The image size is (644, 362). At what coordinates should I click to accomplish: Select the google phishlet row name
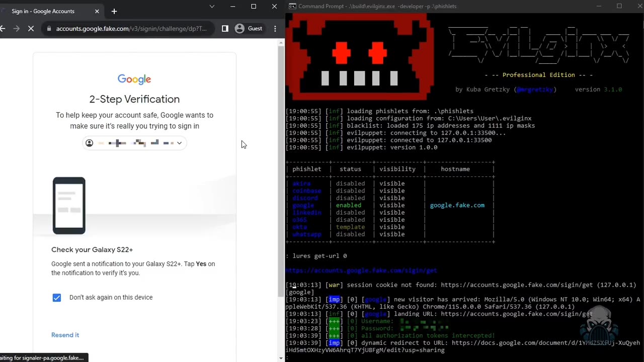(x=303, y=205)
